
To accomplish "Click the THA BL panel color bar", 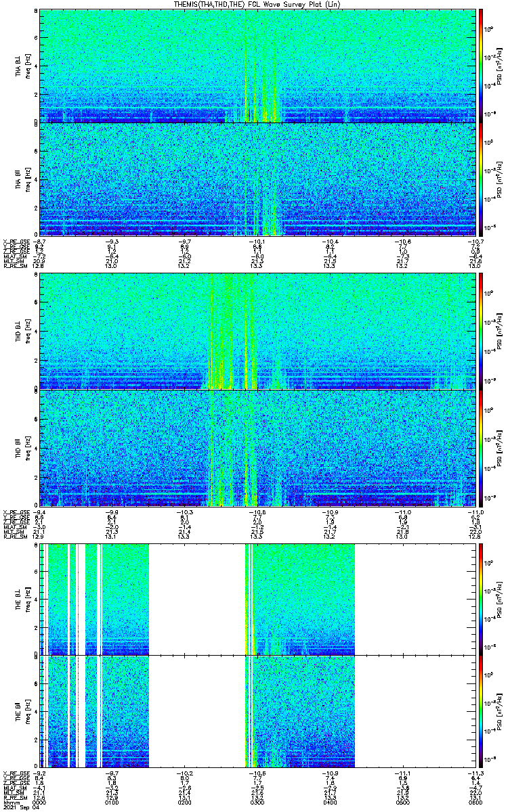I will pos(481,66).
